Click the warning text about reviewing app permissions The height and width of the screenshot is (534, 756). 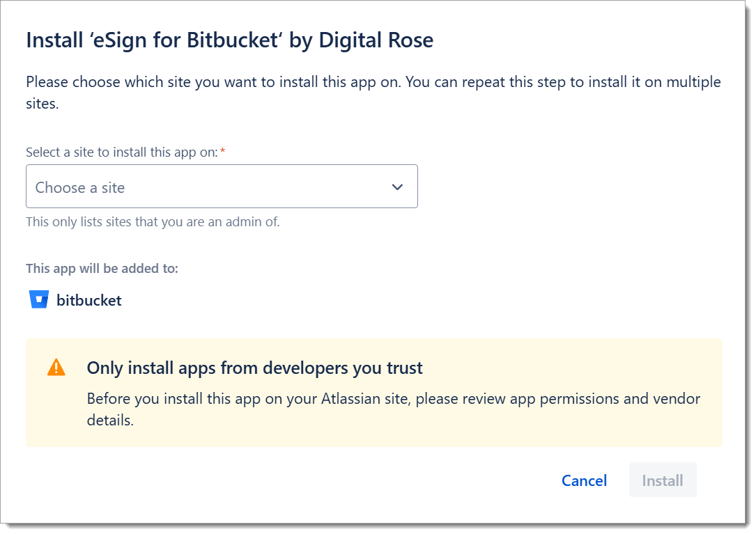click(x=393, y=399)
